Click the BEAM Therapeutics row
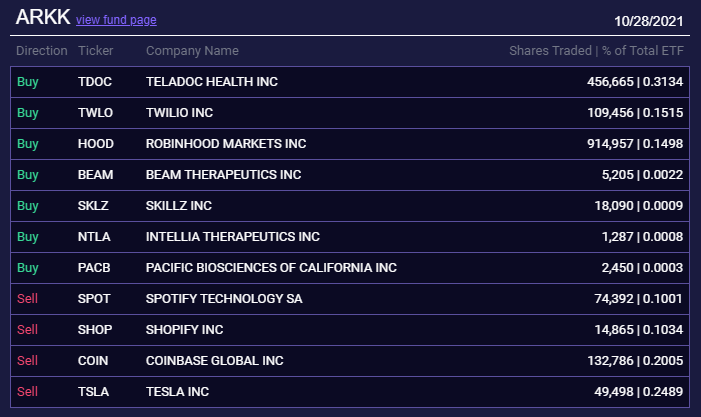The height and width of the screenshot is (417, 701). coord(350,175)
